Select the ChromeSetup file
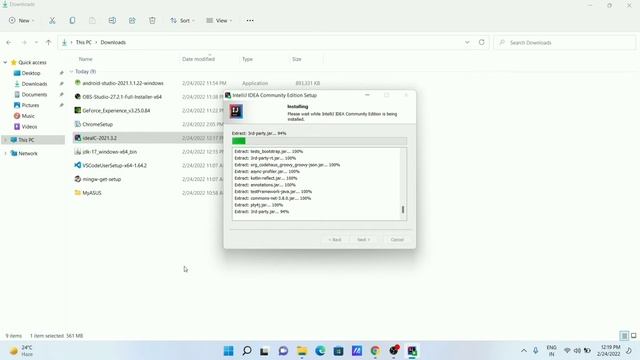Viewport: 640px width, 360px height. (98, 124)
